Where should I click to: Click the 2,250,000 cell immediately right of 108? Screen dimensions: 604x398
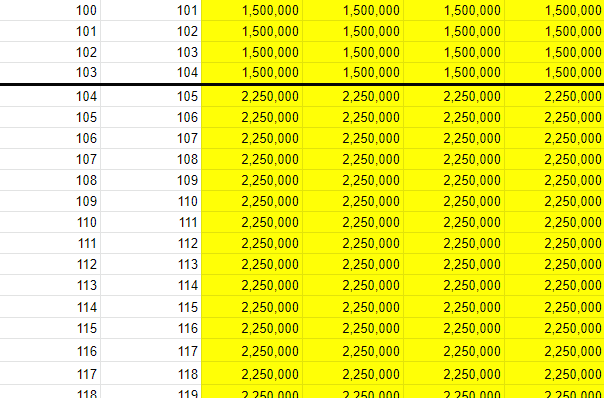pyautogui.click(x=252, y=159)
